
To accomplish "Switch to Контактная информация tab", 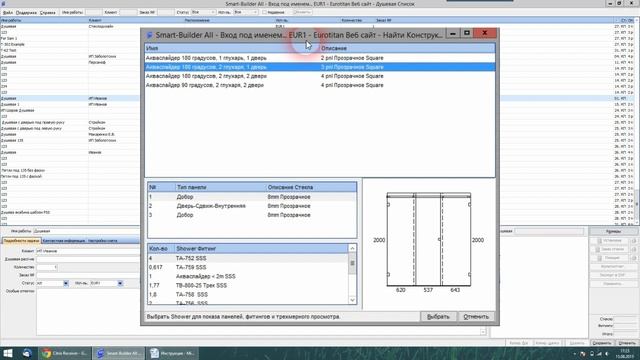I will 64,241.
